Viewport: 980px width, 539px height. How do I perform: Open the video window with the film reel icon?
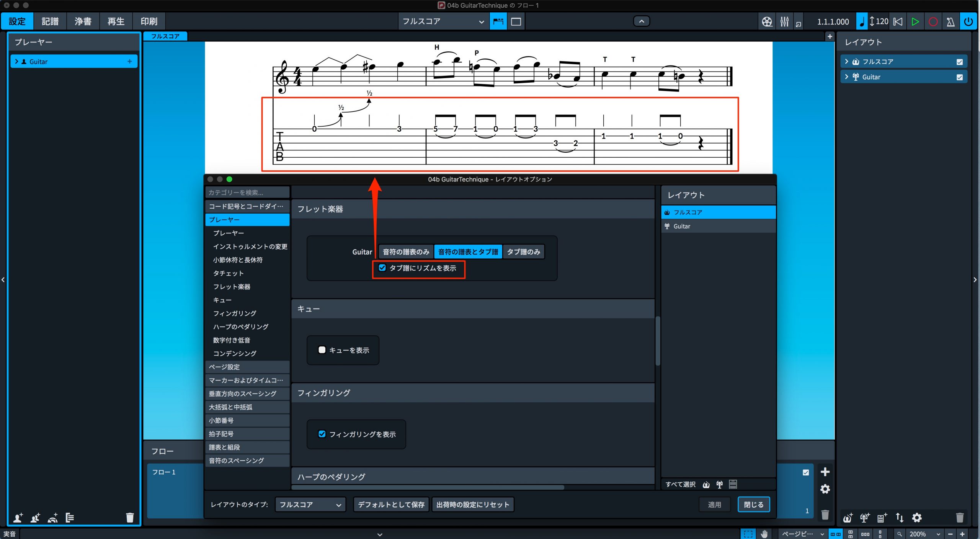[767, 21]
